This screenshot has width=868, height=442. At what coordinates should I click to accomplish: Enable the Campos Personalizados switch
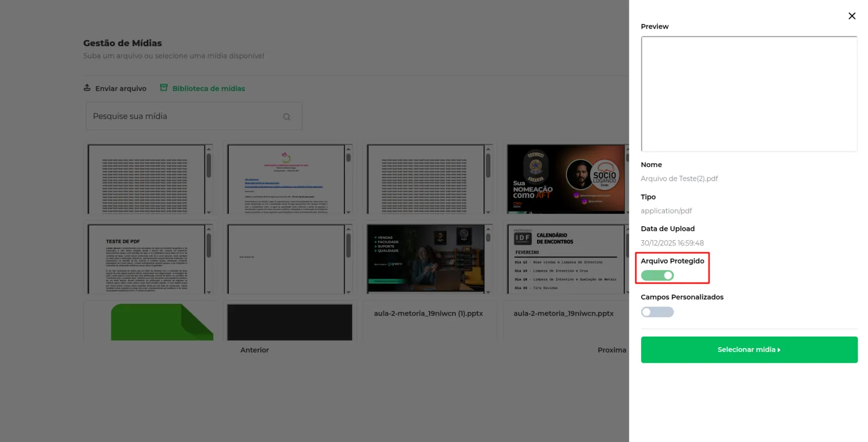[657, 312]
